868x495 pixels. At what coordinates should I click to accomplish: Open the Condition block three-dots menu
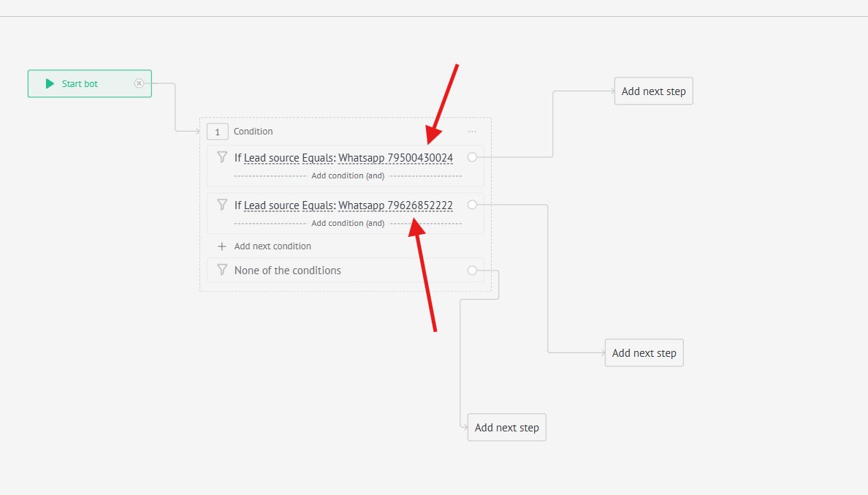(472, 132)
